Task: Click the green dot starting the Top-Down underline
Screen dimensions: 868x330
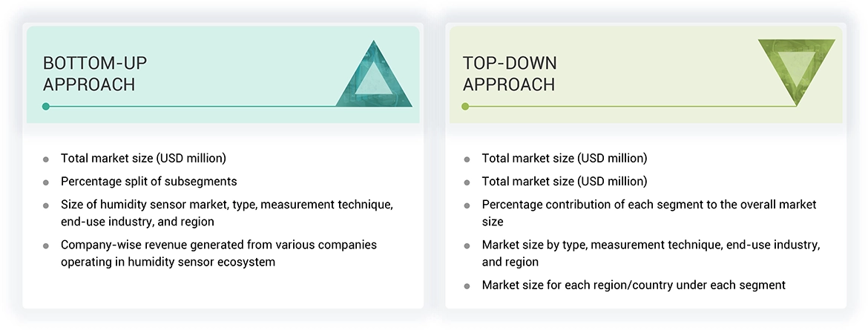Action: pyautogui.click(x=465, y=107)
